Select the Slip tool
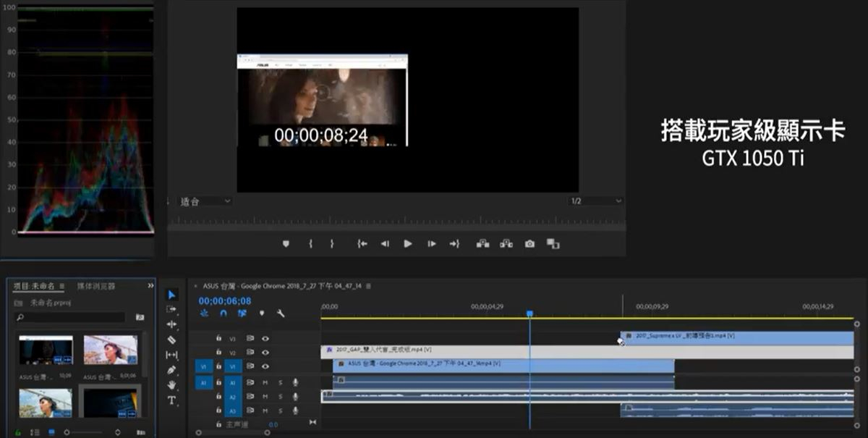 pos(171,355)
